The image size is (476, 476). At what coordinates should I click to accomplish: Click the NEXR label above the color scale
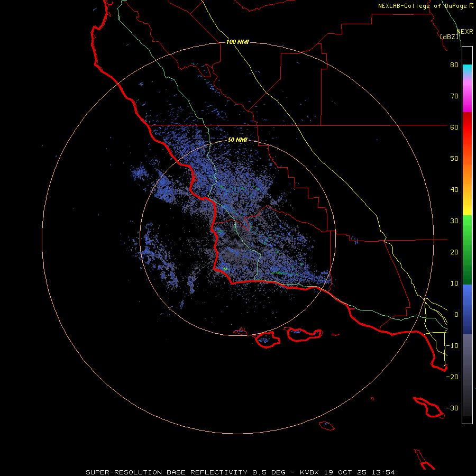tap(465, 32)
